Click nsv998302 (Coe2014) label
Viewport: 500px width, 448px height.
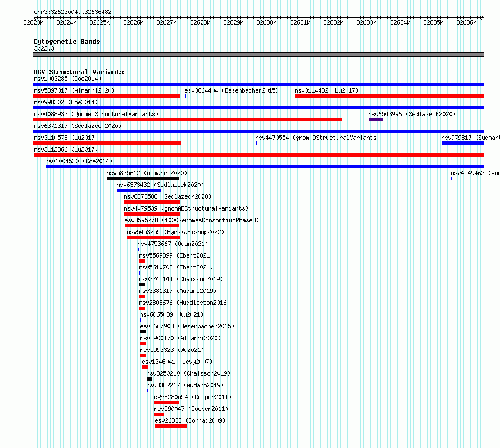pyautogui.click(x=66, y=102)
